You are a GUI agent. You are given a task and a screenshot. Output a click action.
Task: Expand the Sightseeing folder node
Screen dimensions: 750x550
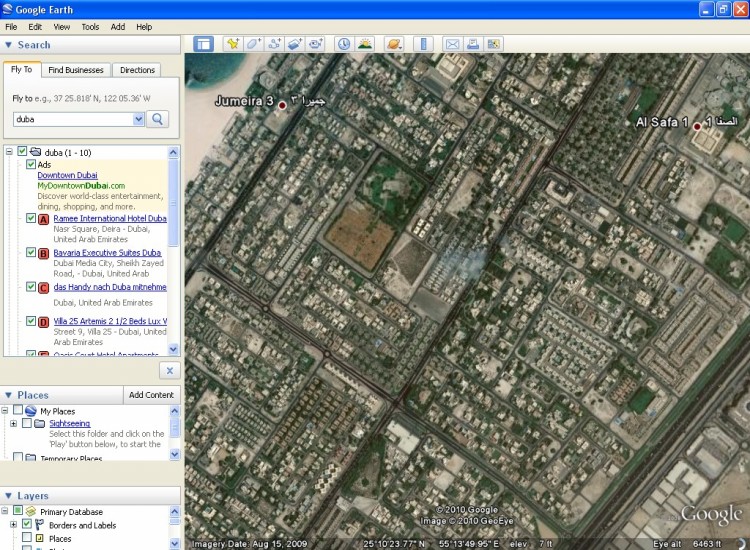[13, 424]
